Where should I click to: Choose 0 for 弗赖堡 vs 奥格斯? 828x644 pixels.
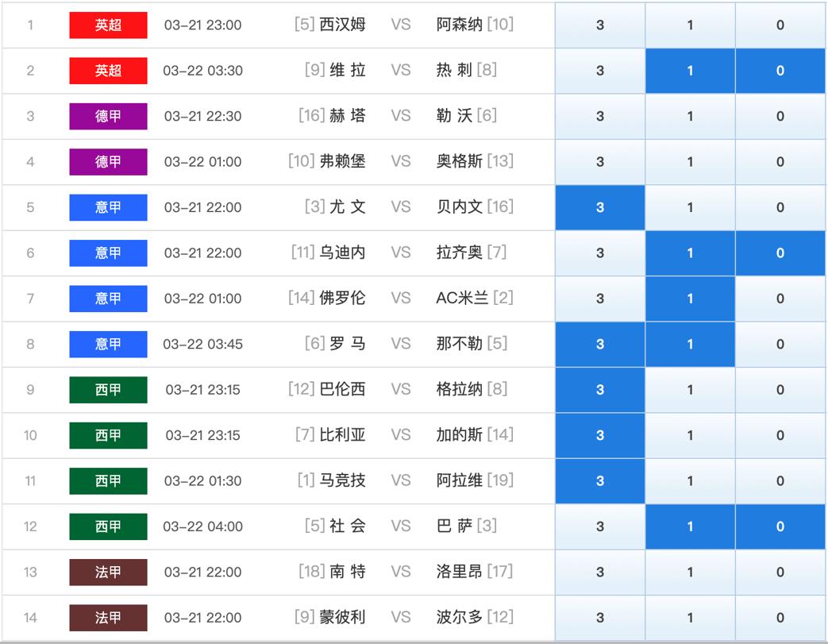pyautogui.click(x=780, y=162)
